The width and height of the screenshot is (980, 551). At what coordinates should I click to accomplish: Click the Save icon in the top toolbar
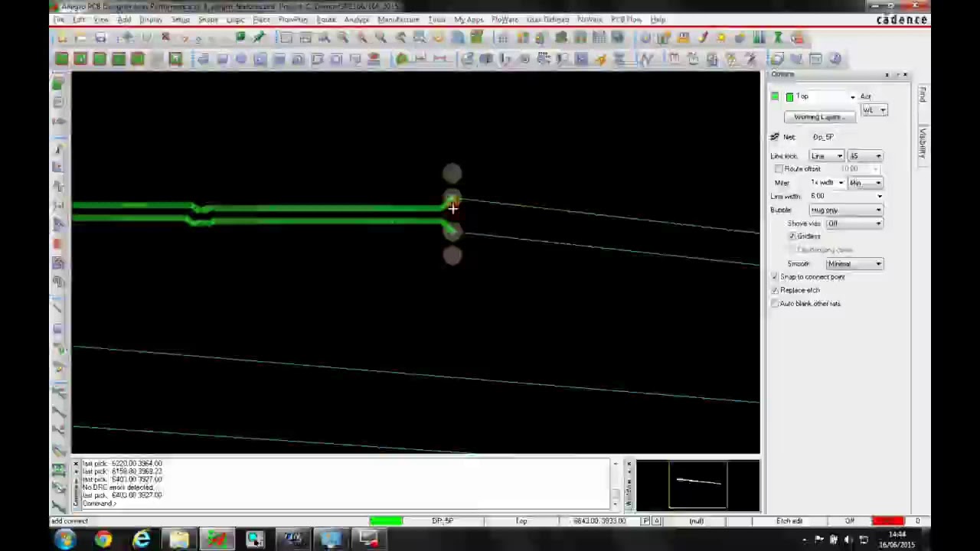[100, 37]
